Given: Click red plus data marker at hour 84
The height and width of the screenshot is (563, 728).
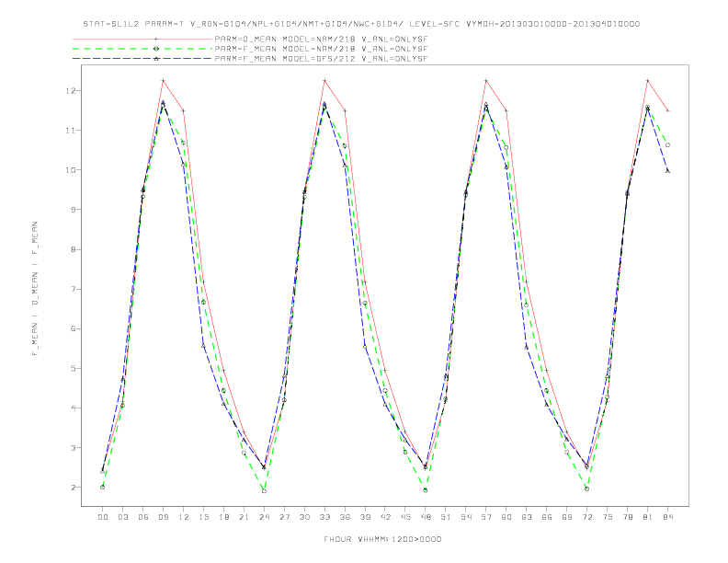Looking at the screenshot, I should click(x=667, y=110).
